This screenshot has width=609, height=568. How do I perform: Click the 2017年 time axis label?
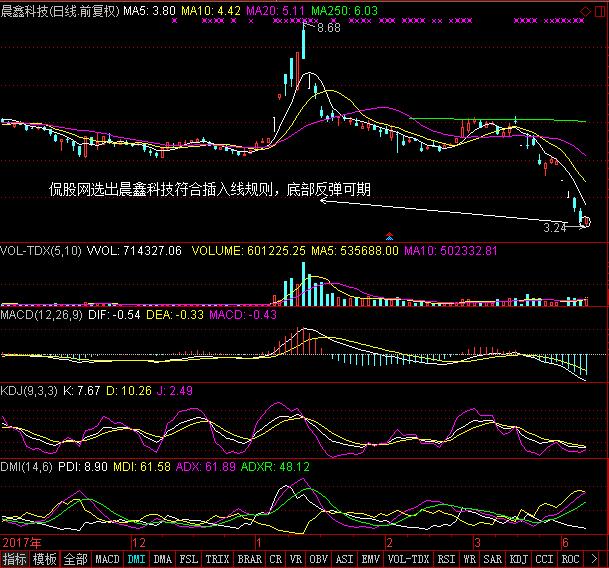22,543
